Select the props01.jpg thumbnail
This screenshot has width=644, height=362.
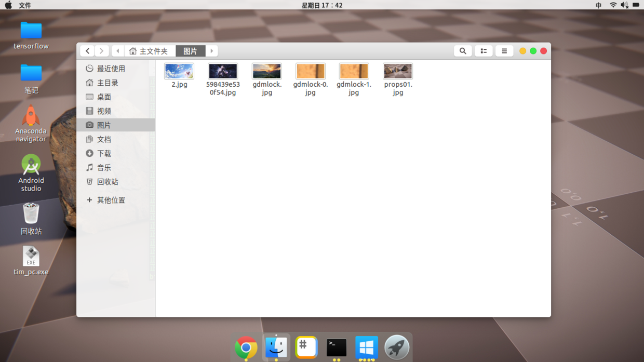tap(398, 71)
